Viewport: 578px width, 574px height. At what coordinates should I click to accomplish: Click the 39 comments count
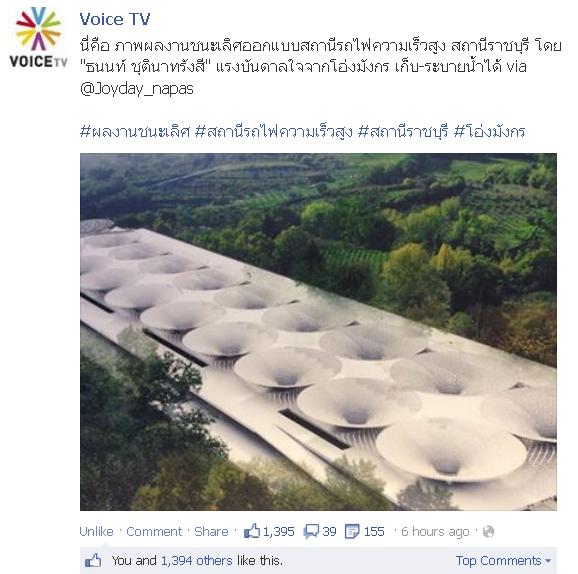coord(329,531)
